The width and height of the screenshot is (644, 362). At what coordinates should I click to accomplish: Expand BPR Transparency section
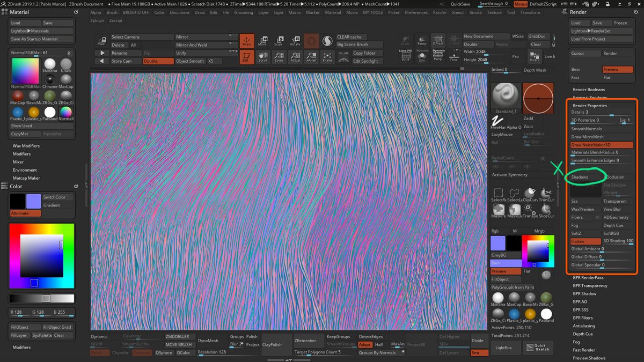point(590,286)
